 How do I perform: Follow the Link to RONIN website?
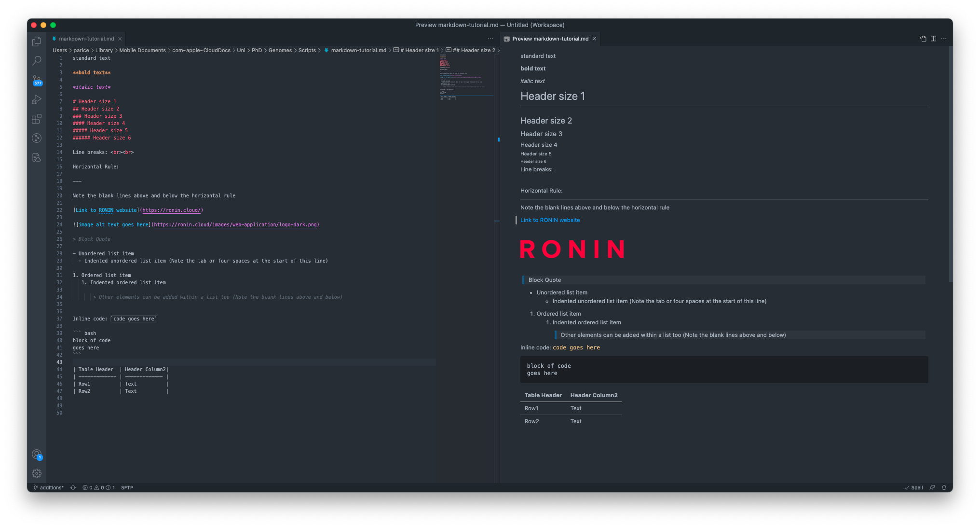(550, 220)
